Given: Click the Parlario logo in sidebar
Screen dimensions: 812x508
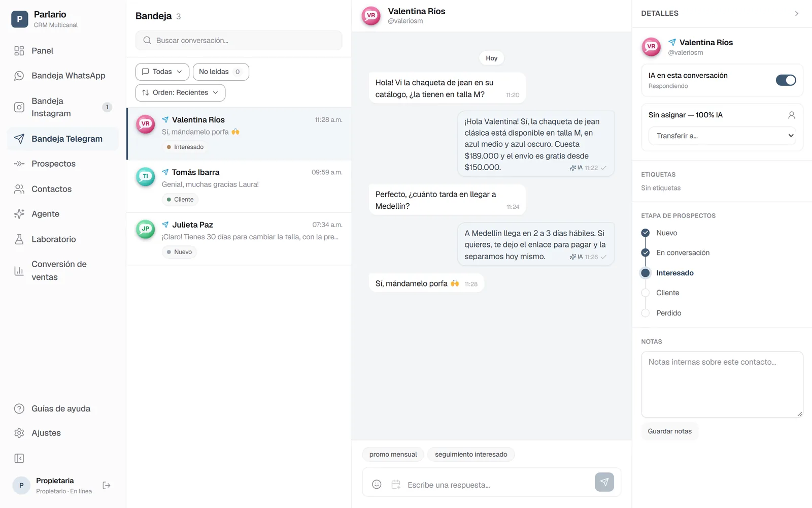Looking at the screenshot, I should pyautogui.click(x=20, y=19).
